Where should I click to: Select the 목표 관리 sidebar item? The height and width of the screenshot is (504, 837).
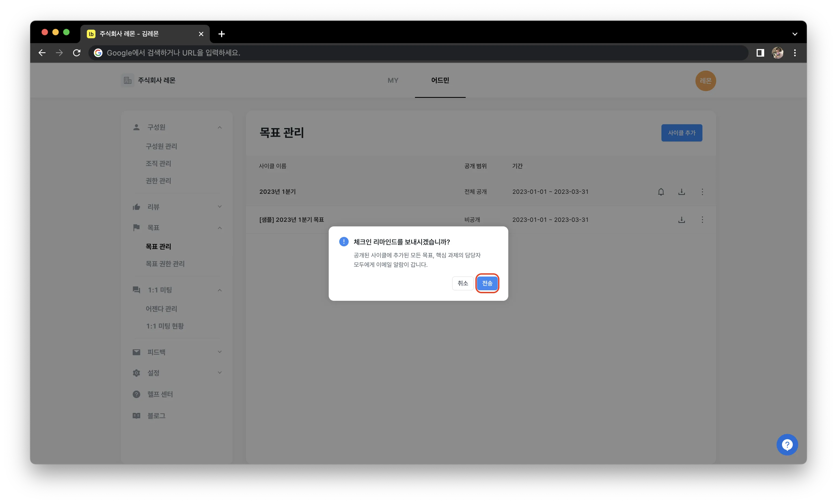pyautogui.click(x=158, y=246)
